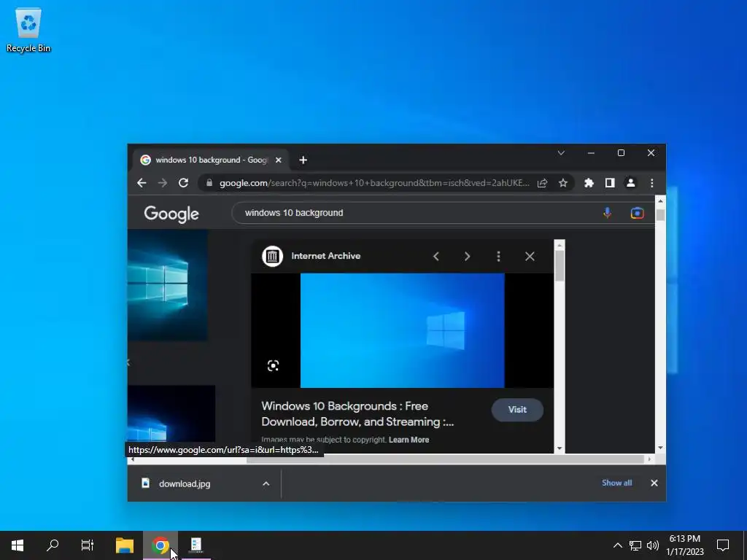The width and height of the screenshot is (747, 560).
Task: Open the Extensions puzzle icon
Action: click(589, 183)
